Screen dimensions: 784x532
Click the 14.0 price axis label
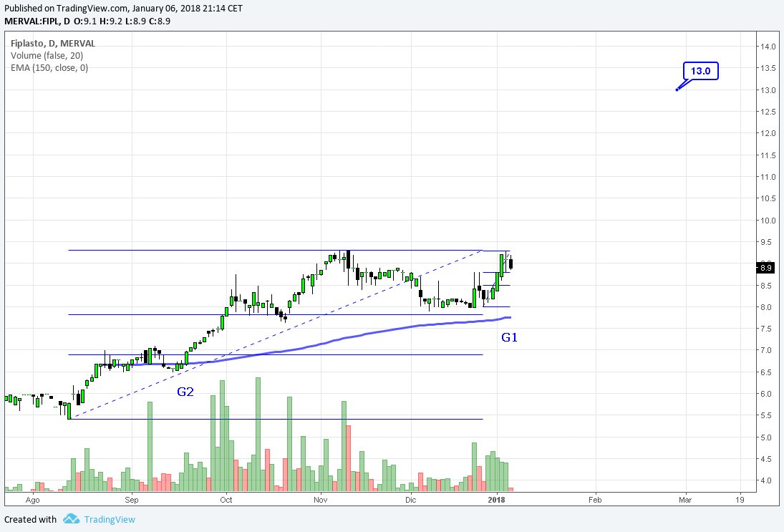pos(768,47)
